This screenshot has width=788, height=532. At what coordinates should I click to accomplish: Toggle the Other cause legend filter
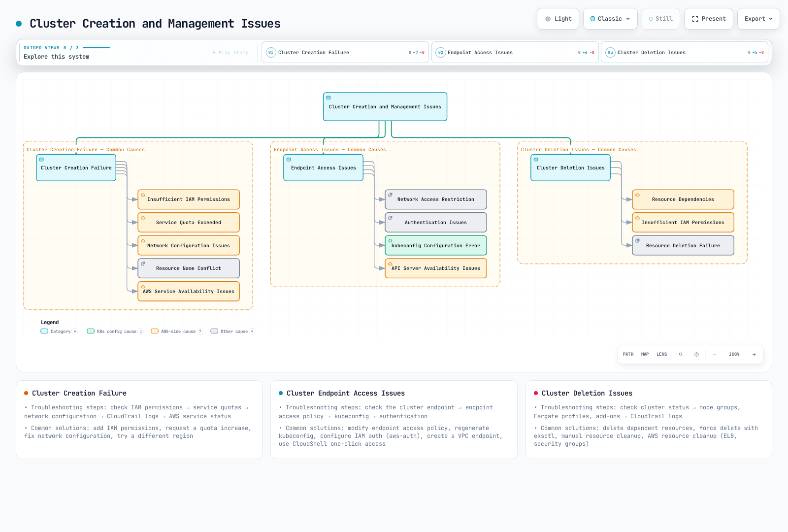232,332
